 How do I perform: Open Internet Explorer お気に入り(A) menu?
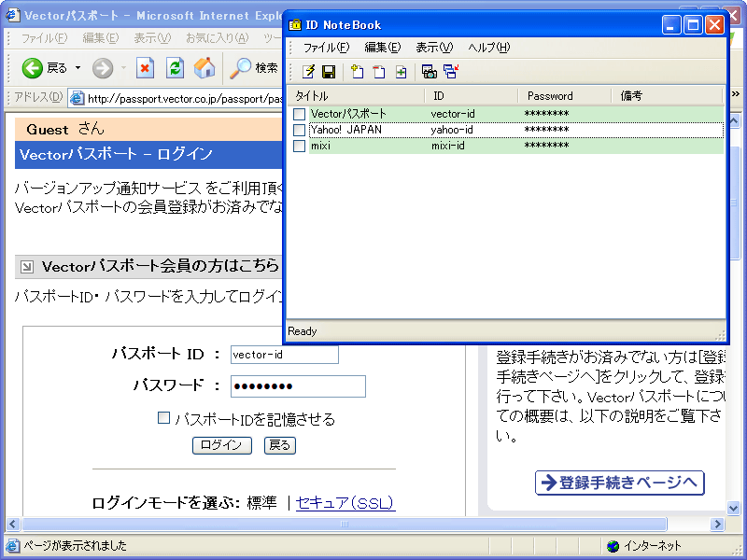coord(218,38)
